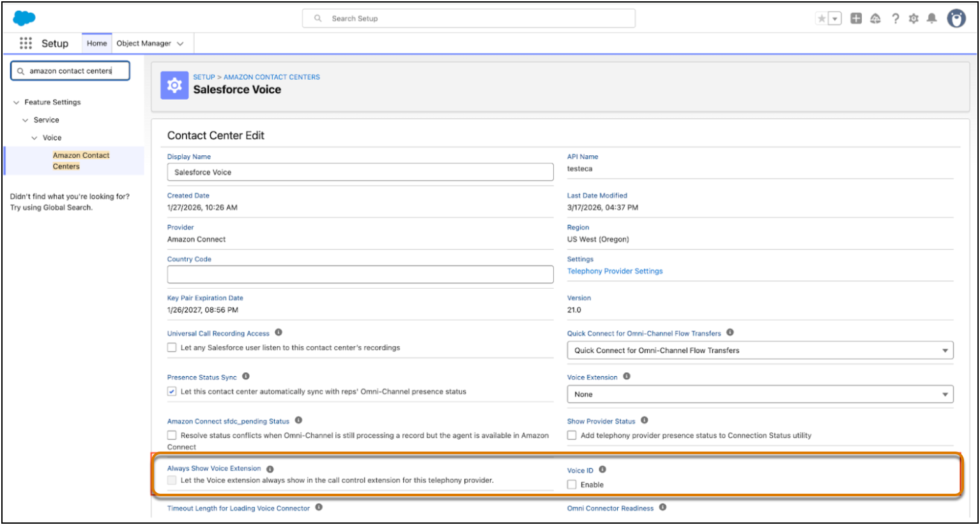980x525 pixels.
Task: Click the Salesforce cloud logo
Action: pos(24,18)
